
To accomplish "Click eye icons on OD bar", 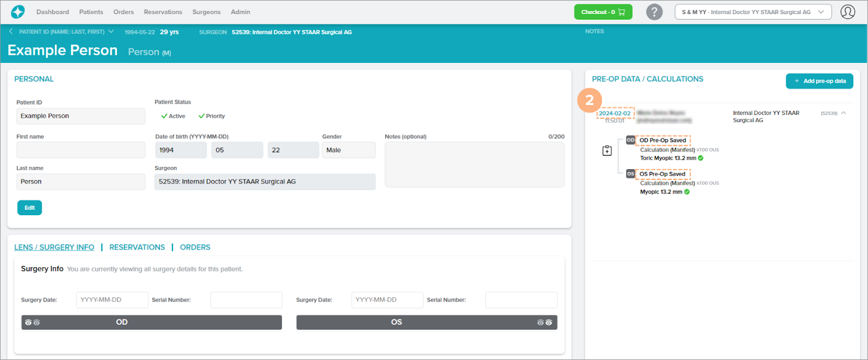I will [x=33, y=323].
